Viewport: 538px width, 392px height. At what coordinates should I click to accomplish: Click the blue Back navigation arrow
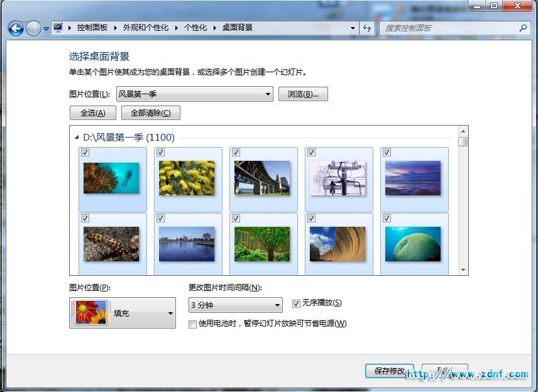16,28
